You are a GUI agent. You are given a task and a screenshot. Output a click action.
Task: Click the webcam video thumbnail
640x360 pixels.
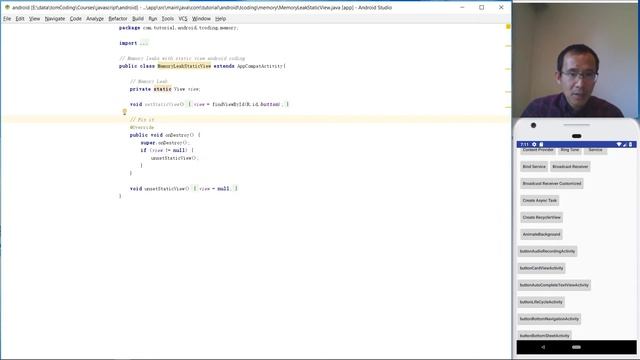(x=576, y=60)
